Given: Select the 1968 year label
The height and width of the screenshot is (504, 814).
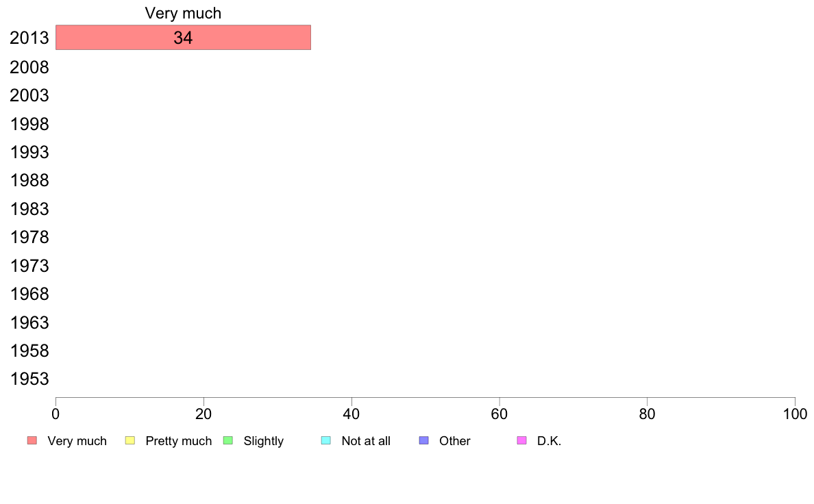Looking at the screenshot, I should (29, 294).
